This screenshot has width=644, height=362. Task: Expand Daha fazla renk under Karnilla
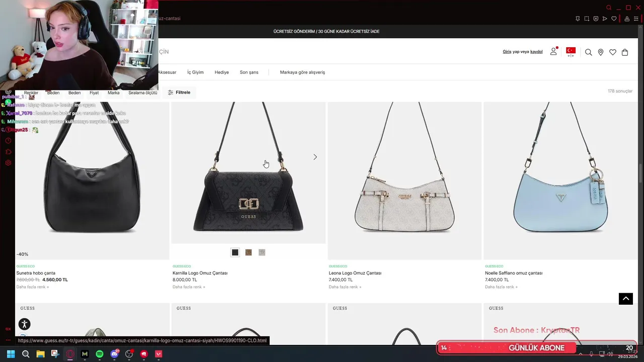[x=189, y=287]
